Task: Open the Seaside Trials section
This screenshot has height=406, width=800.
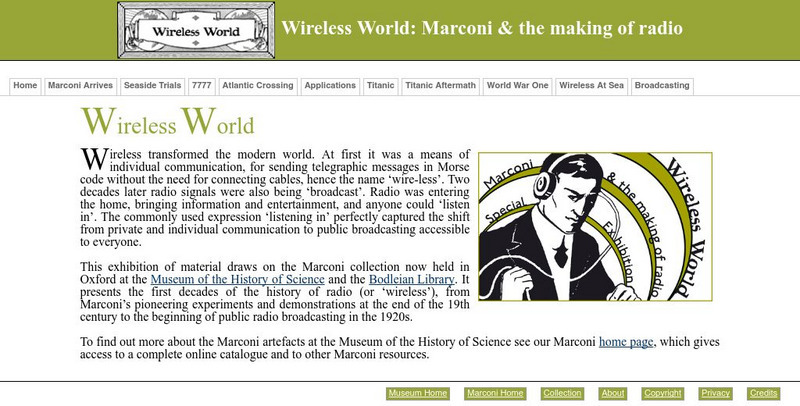Action: (153, 86)
